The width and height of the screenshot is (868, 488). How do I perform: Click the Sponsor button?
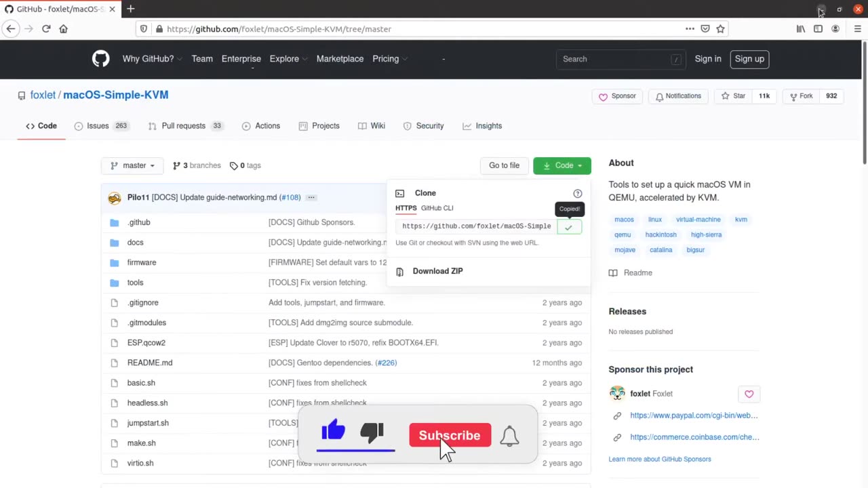point(617,96)
